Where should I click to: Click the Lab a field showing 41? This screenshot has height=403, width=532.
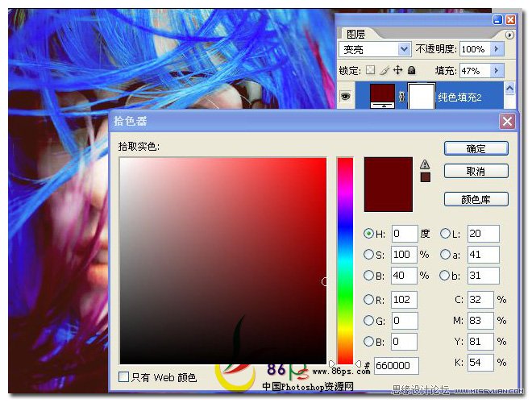point(484,255)
